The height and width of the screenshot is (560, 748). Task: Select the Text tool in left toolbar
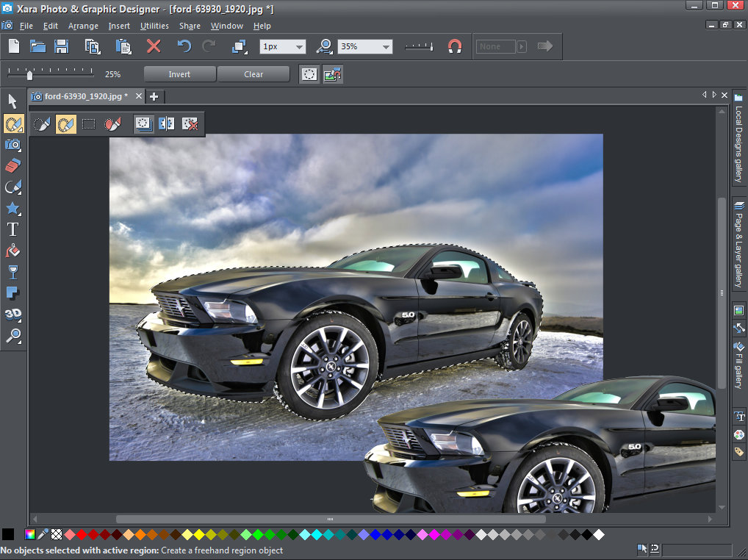point(12,230)
